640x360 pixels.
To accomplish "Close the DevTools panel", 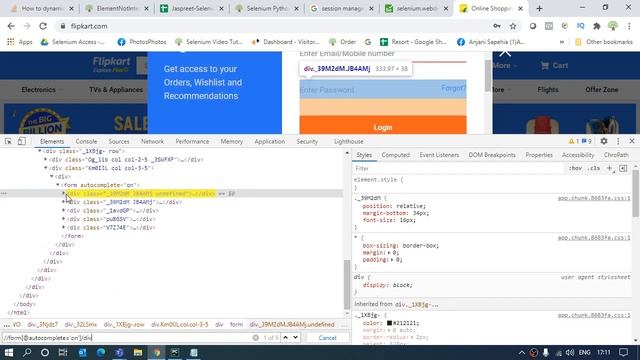I will pyautogui.click(x=632, y=141).
